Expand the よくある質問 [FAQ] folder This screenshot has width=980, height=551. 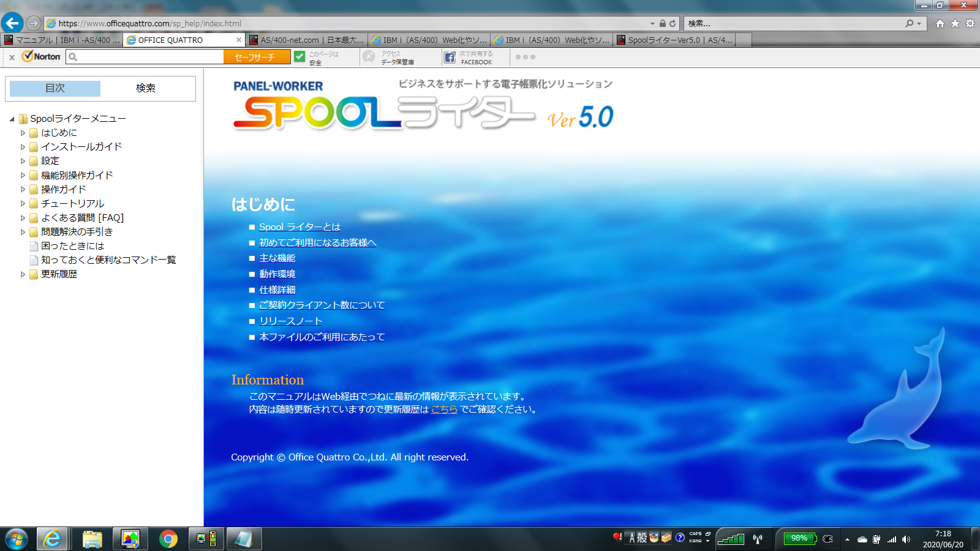point(23,218)
